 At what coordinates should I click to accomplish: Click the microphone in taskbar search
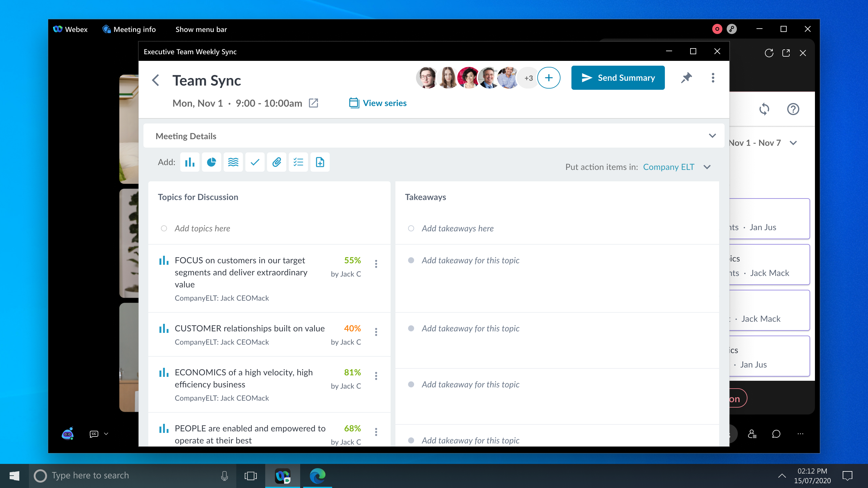225,476
